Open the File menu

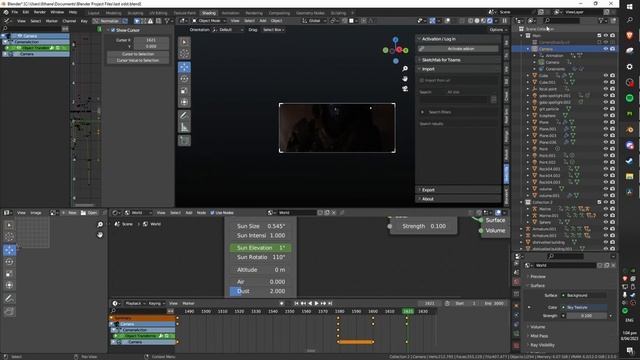coord(15,12)
